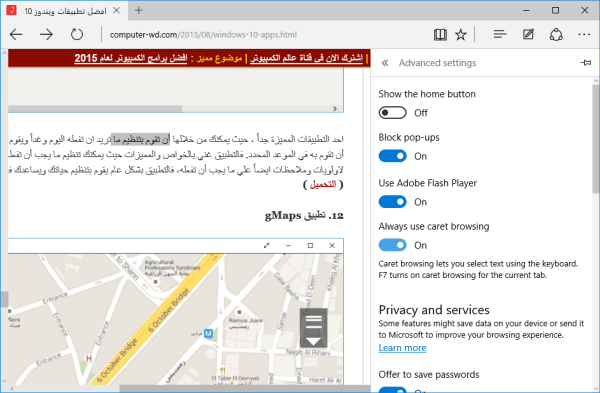Viewport: 600px width, 393px height.
Task: Click page scrollbar down arrow at left edge
Action: click(x=4, y=381)
